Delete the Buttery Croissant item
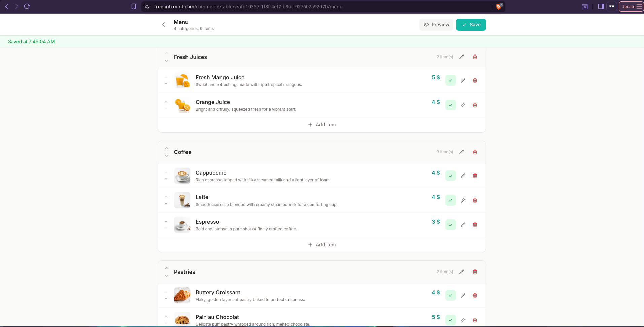 [475, 295]
